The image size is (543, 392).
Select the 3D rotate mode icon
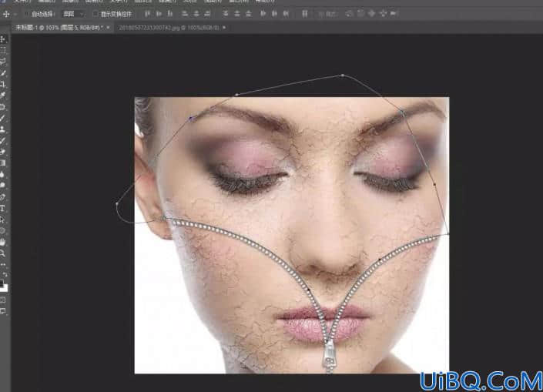coord(349,14)
